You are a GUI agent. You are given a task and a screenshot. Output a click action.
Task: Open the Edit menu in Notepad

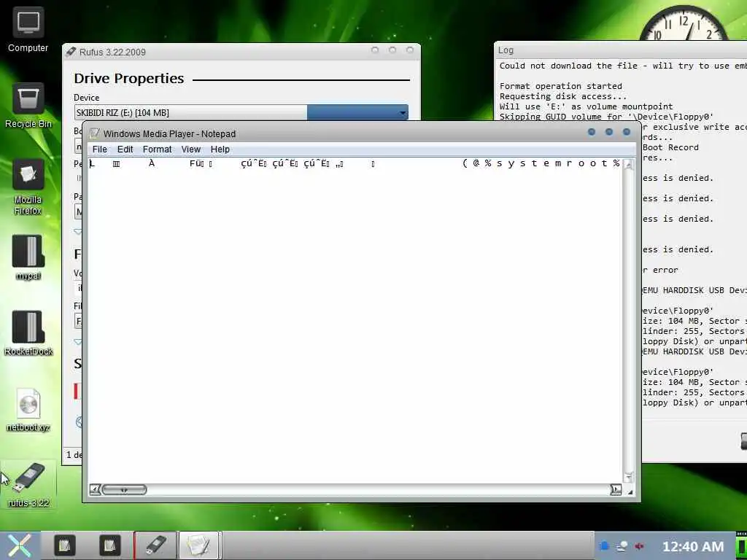(x=125, y=149)
